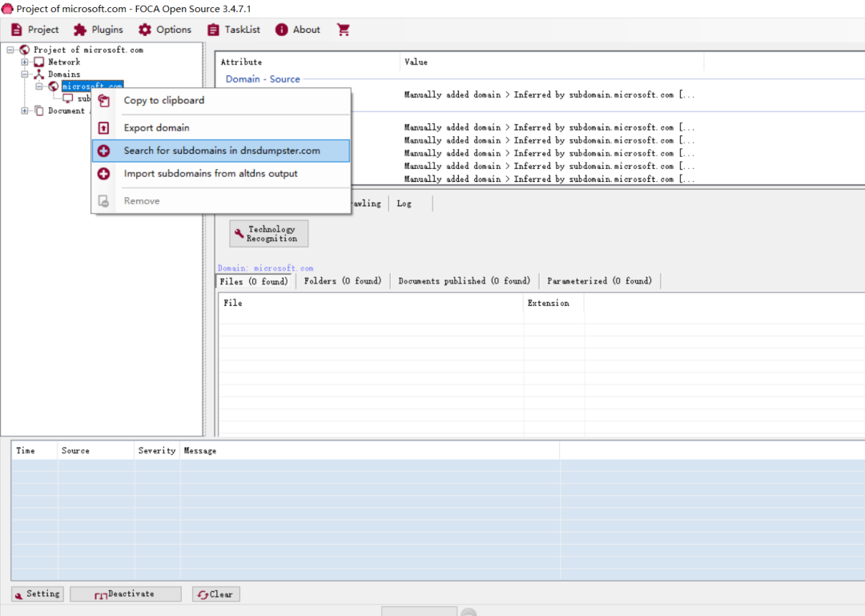Image resolution: width=865 pixels, height=616 pixels.
Task: Open the Plugins menu
Action: pyautogui.click(x=99, y=30)
